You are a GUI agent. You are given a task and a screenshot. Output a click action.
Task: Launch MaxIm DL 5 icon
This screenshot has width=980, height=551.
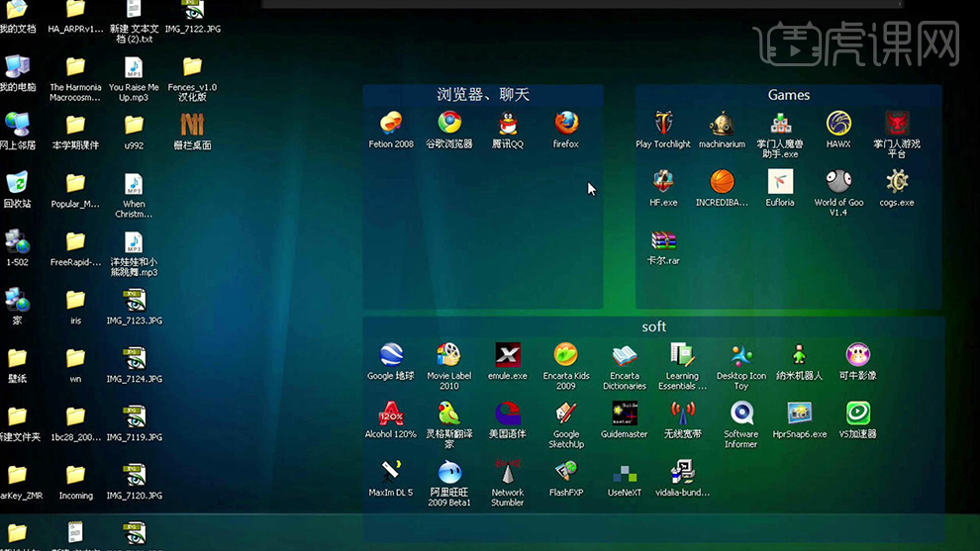tap(391, 472)
